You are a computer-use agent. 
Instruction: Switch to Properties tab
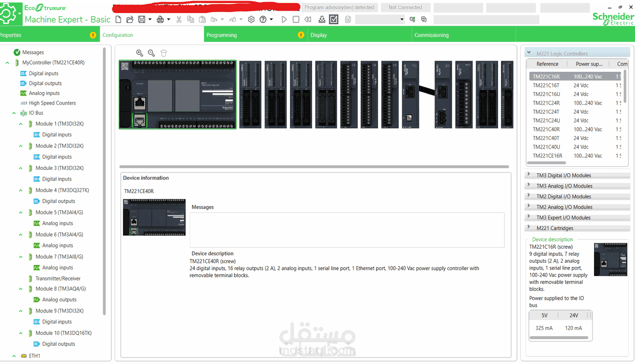49,35
